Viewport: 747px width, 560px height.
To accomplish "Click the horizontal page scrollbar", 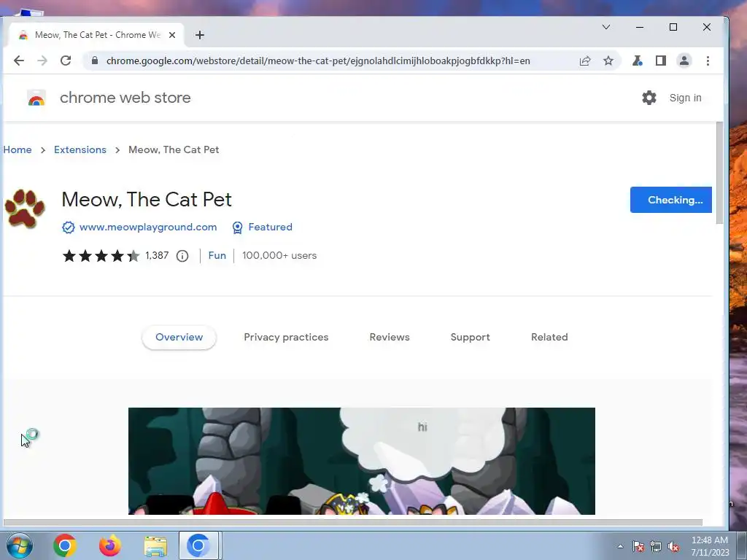I will coord(352,522).
